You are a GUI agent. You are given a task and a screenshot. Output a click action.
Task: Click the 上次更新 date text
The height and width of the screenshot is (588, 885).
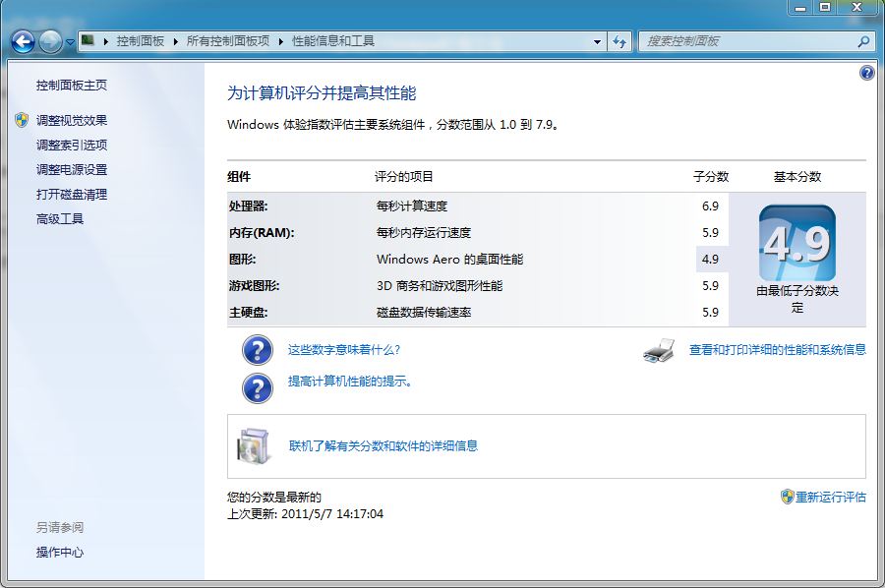click(x=306, y=514)
